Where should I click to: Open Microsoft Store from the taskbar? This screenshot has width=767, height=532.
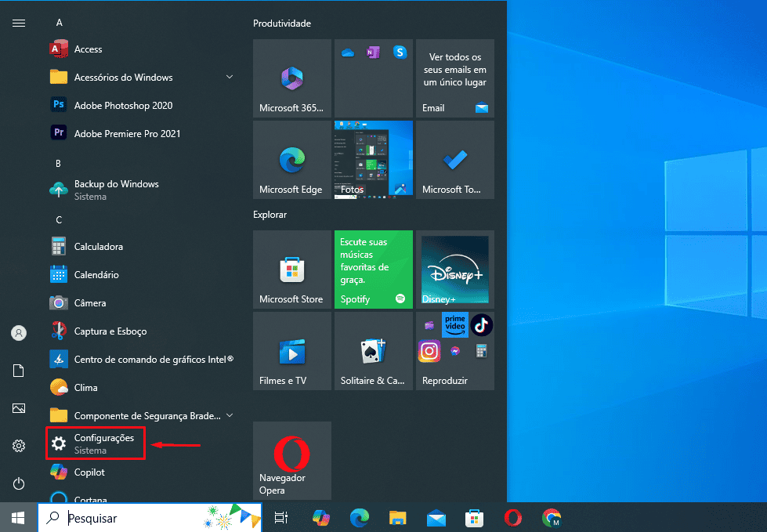(x=474, y=517)
